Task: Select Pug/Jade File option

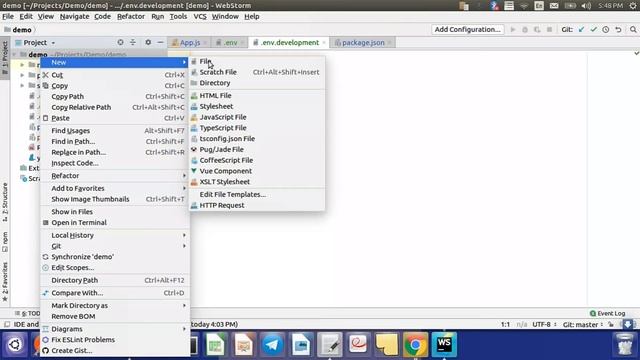Action: point(257,150)
